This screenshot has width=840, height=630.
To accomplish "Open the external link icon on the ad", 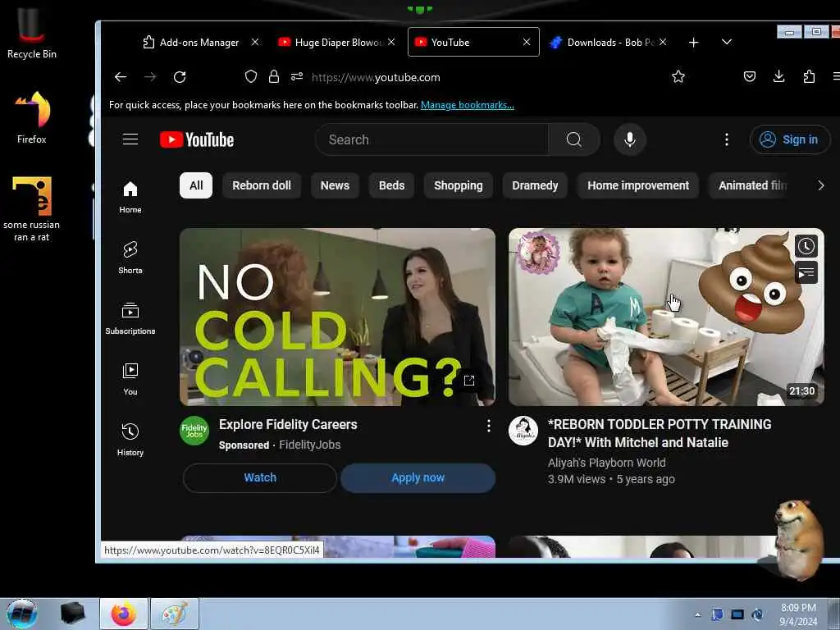I will (x=468, y=381).
